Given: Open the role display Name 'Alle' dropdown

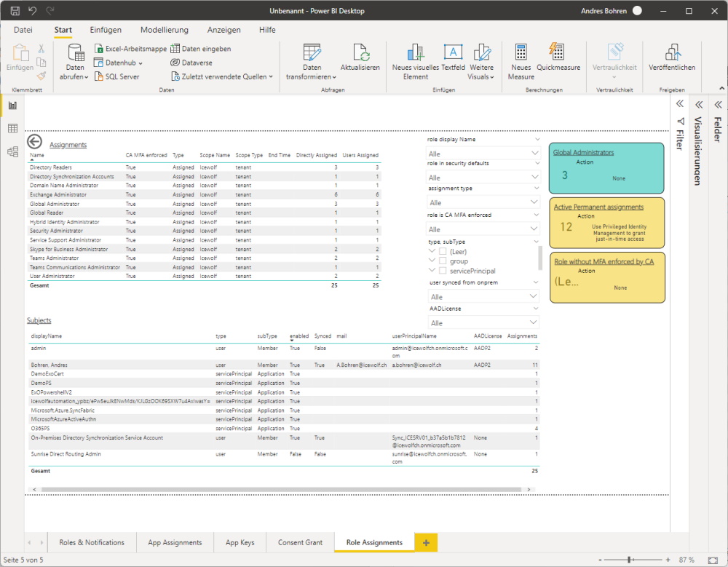Looking at the screenshot, I should (483, 154).
